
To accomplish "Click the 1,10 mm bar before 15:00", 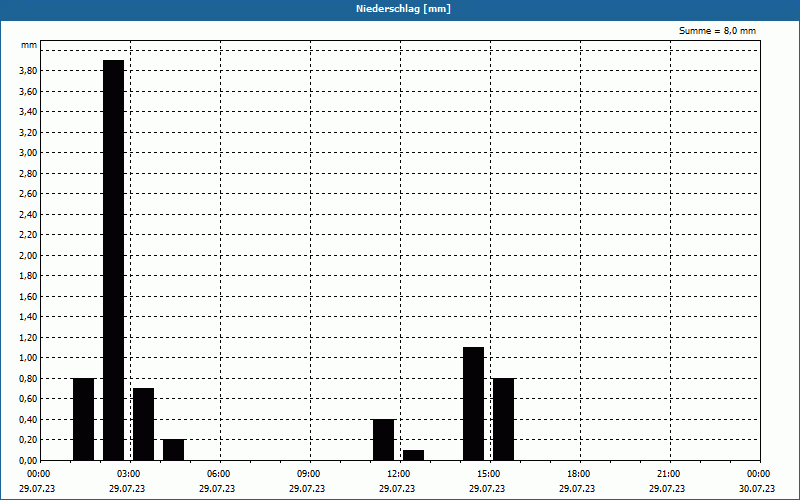I will (x=473, y=404).
